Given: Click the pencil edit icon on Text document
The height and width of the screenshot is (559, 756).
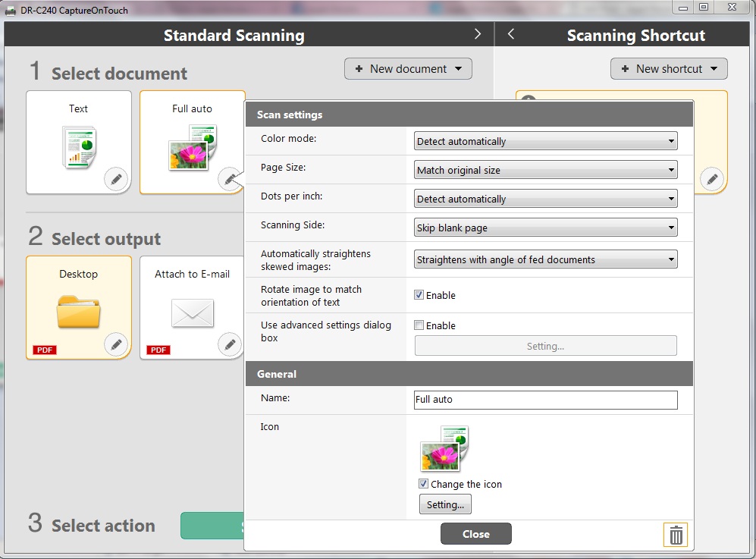Looking at the screenshot, I should 116,180.
